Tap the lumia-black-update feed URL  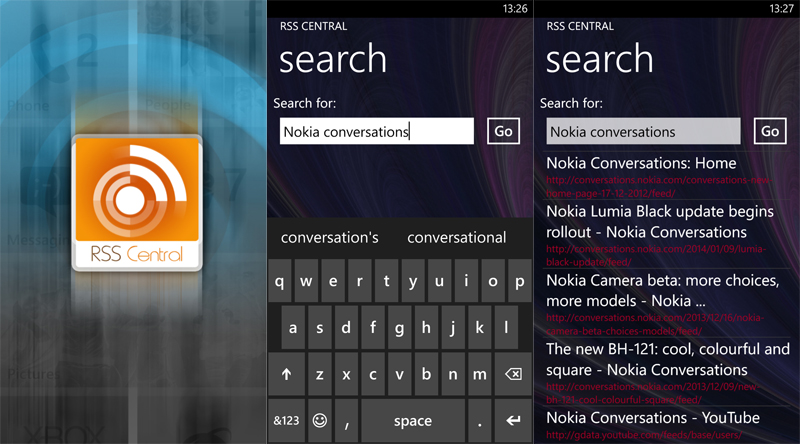point(656,255)
